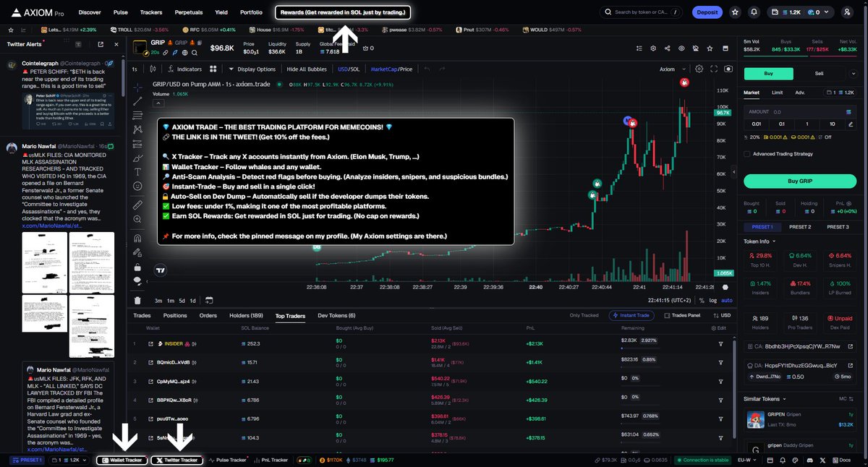
Task: Click the Buy GRIP button
Action: point(801,181)
